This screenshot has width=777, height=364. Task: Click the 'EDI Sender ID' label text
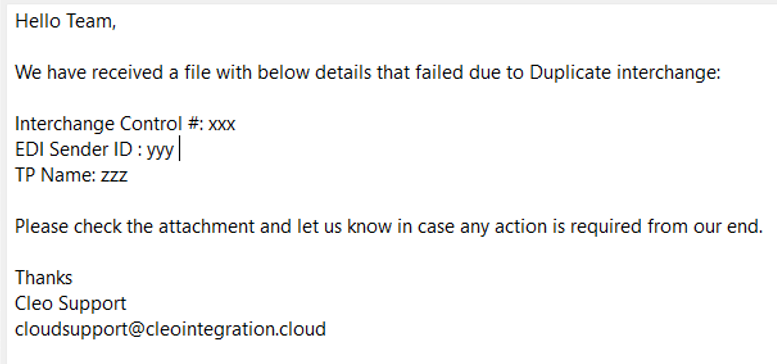point(74,150)
